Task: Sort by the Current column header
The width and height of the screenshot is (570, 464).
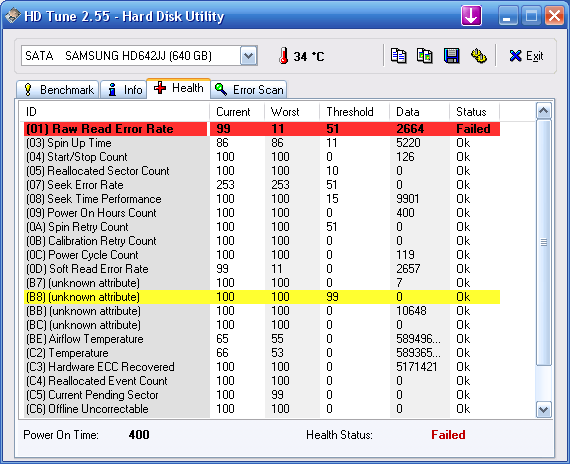Action: click(237, 112)
